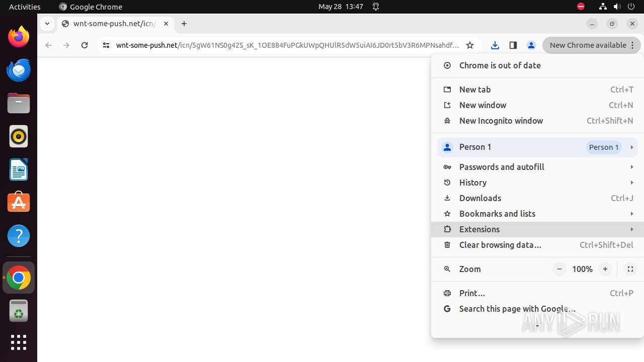Select Search this page with Google

(x=537, y=309)
